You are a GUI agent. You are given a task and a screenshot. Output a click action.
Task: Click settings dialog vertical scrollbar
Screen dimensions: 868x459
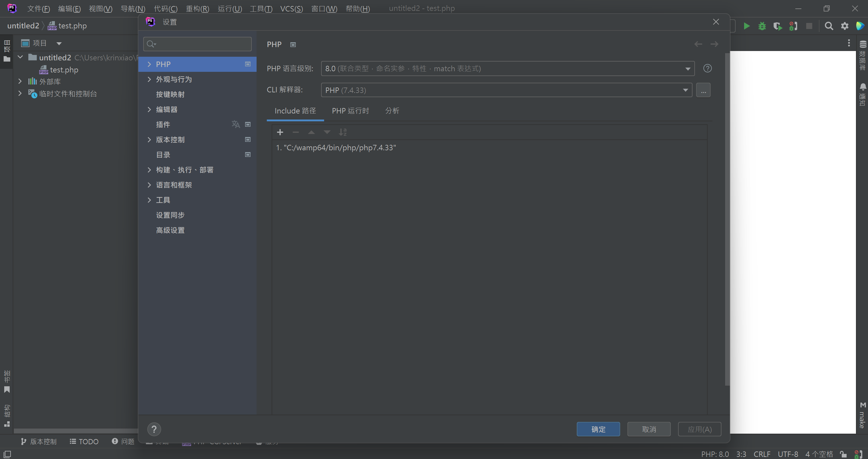pos(727,219)
